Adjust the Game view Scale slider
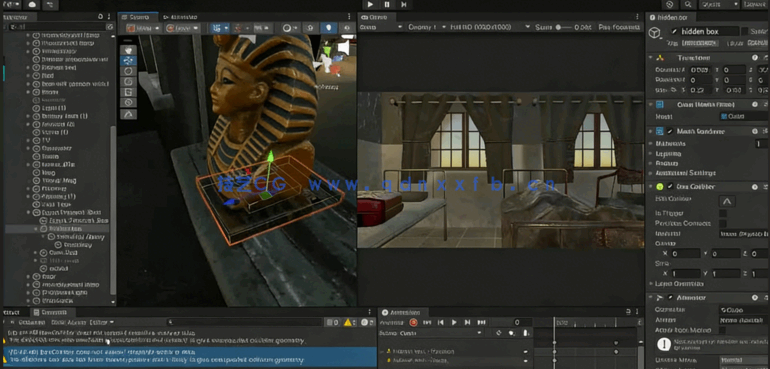This screenshot has width=770, height=369. coord(564,27)
